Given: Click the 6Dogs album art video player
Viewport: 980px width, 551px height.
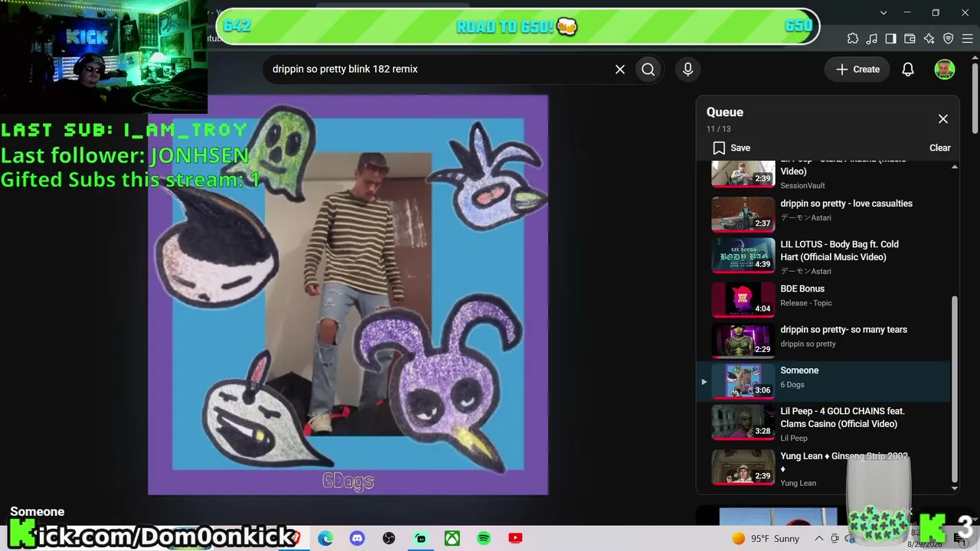Looking at the screenshot, I should pyautogui.click(x=348, y=295).
